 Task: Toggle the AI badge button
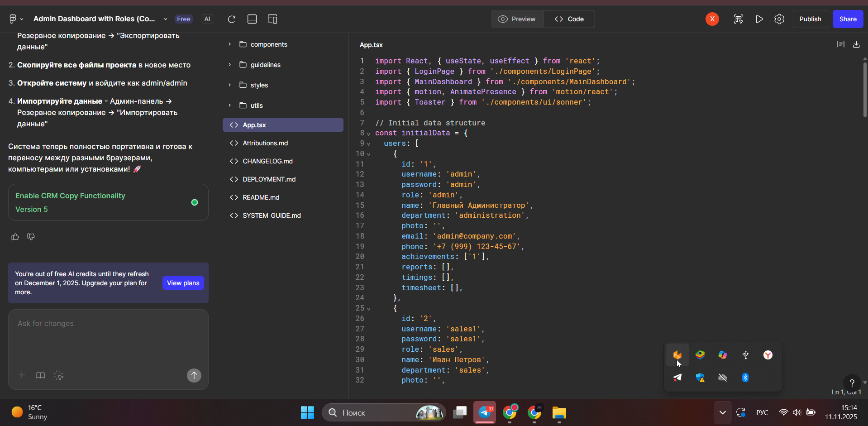point(207,19)
